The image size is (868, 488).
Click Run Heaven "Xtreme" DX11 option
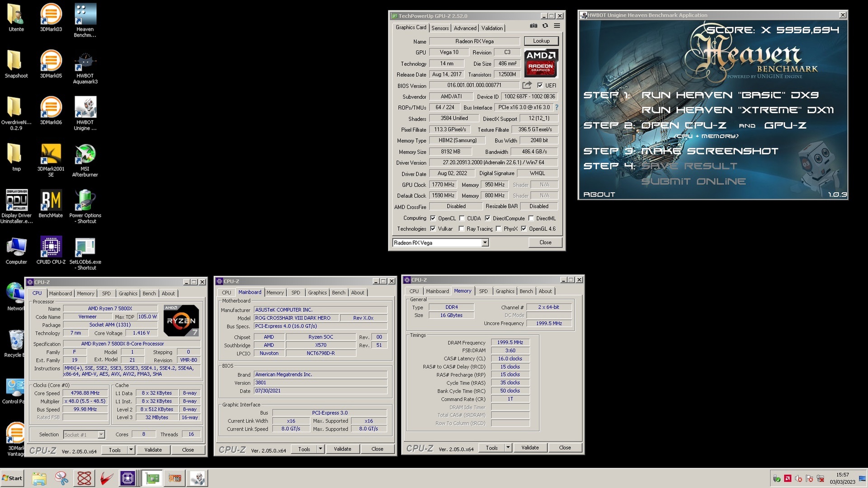[738, 110]
